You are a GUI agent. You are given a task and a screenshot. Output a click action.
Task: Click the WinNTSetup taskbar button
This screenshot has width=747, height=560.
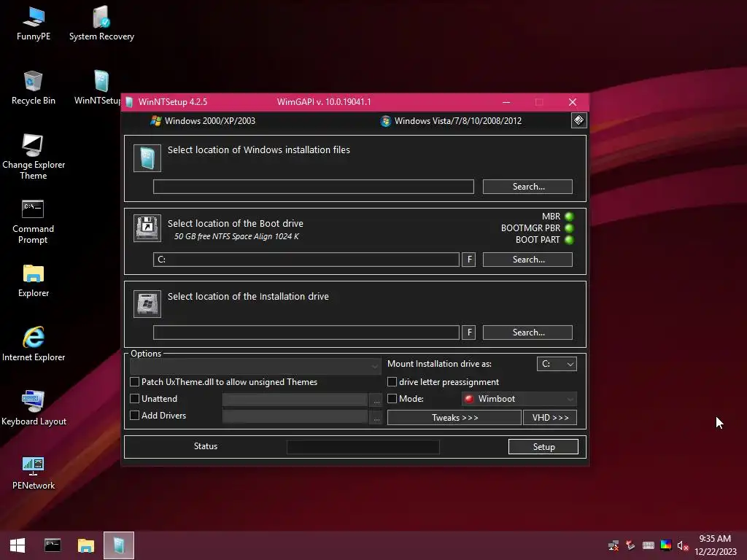119,545
